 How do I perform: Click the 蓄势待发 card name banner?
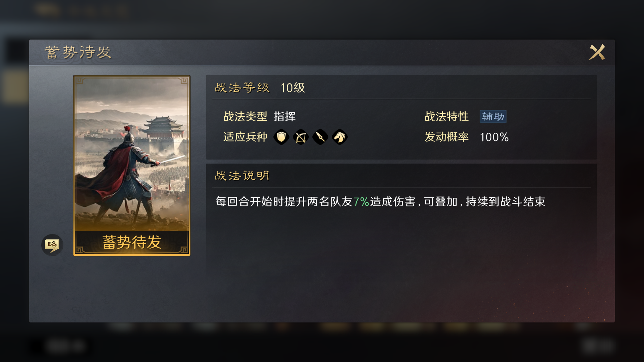tap(132, 242)
